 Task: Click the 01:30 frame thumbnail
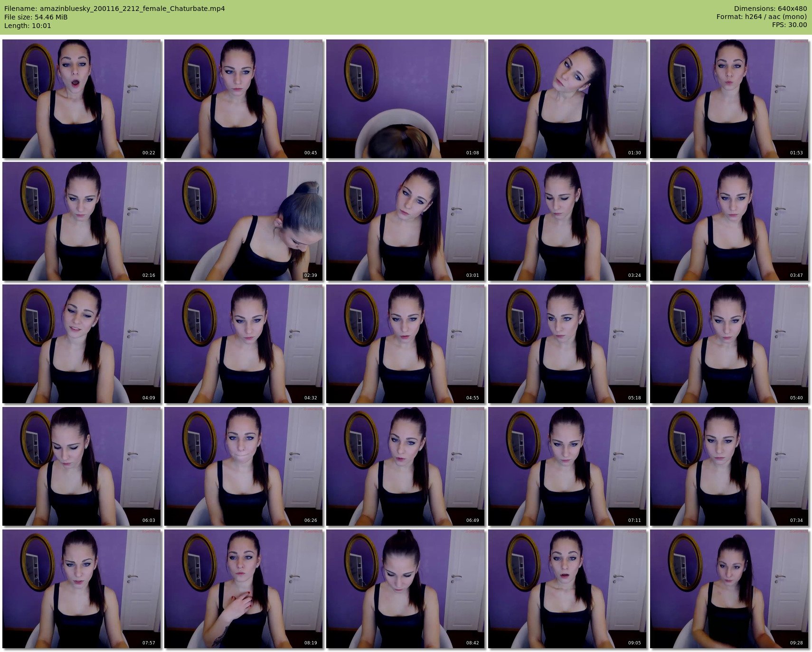click(567, 99)
